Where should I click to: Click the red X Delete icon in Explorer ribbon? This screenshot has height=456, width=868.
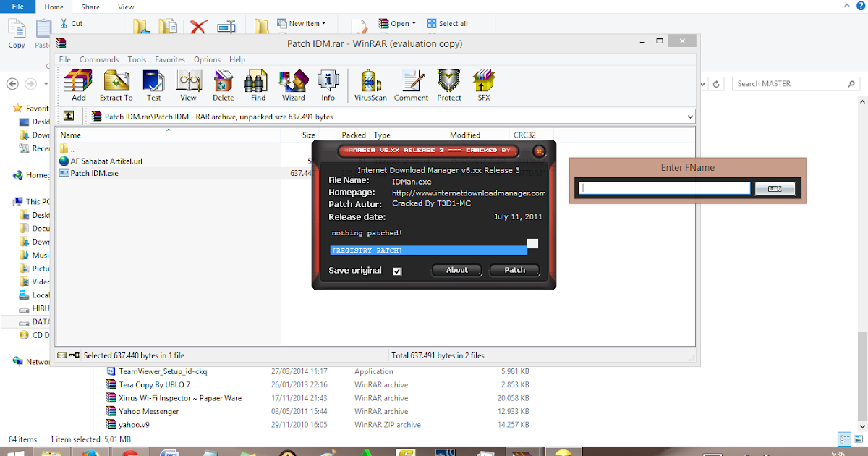[198, 28]
